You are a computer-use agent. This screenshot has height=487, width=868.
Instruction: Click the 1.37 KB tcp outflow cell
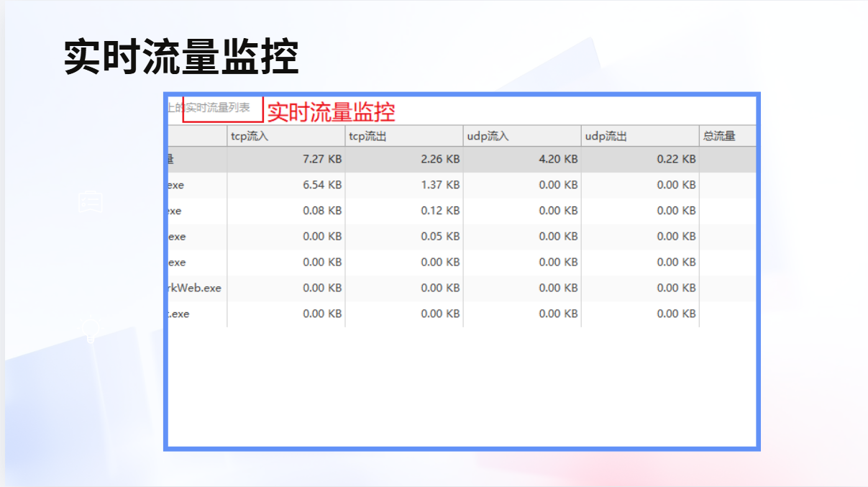440,185
